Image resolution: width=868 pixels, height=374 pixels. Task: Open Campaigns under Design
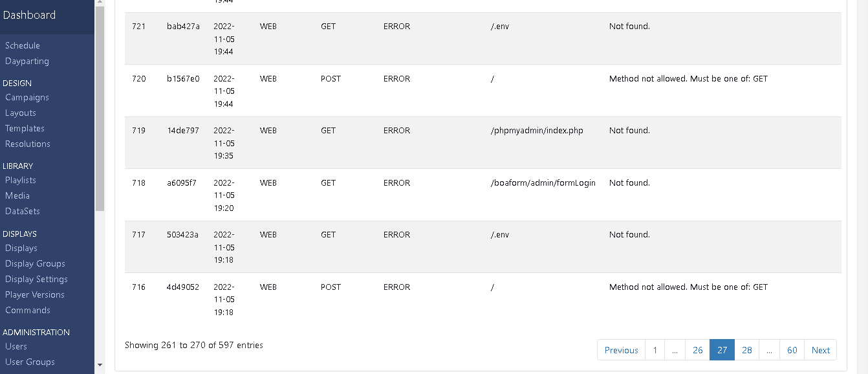27,97
